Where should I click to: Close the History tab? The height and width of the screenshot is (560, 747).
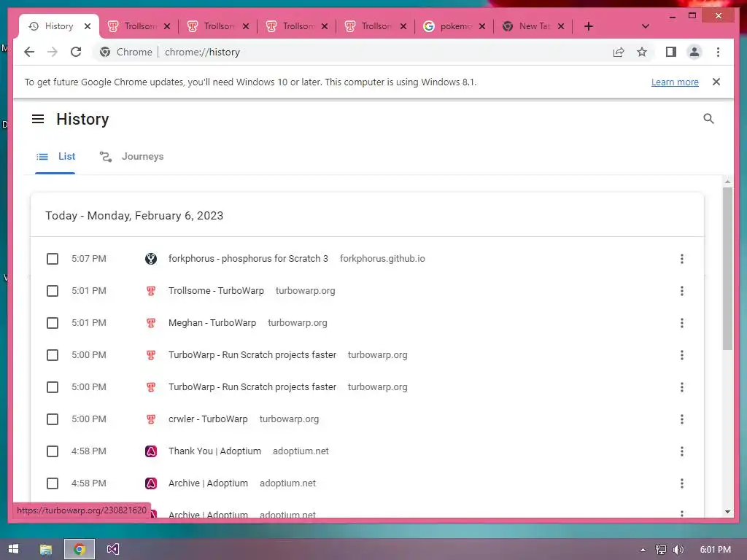click(x=88, y=26)
